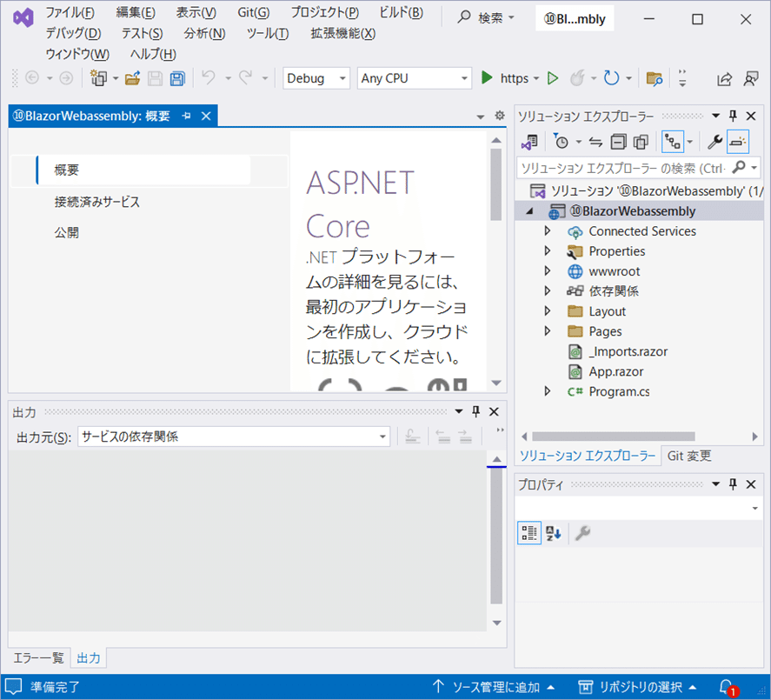Click リポジトリの選択 in status bar
Image resolution: width=771 pixels, height=700 pixels.
point(637,687)
